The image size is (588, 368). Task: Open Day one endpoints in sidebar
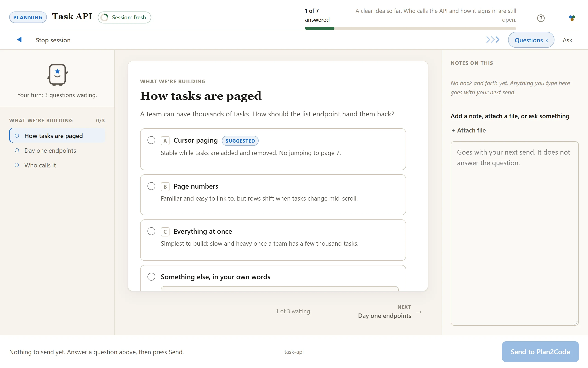(57, 150)
